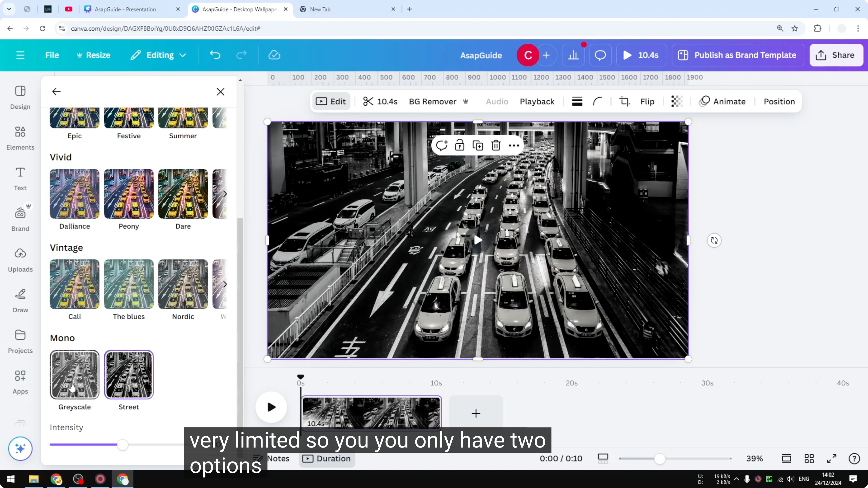Delete the selected clip with the trash icon
The width and height of the screenshot is (868, 488).
496,145
